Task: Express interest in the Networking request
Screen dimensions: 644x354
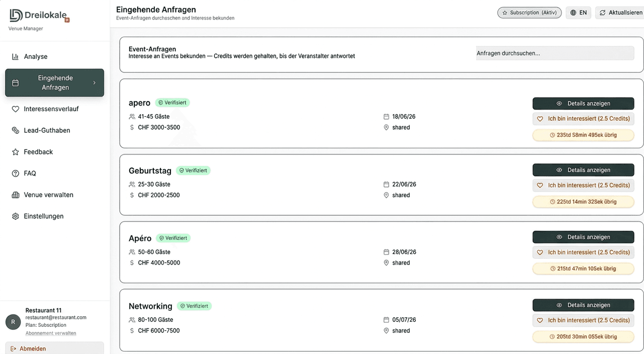Action: [x=583, y=320]
